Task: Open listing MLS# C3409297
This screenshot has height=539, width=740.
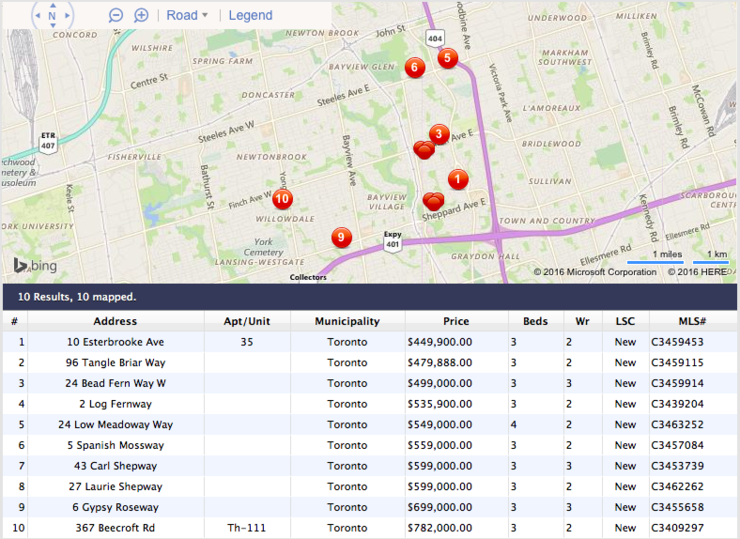Action: pos(677,527)
